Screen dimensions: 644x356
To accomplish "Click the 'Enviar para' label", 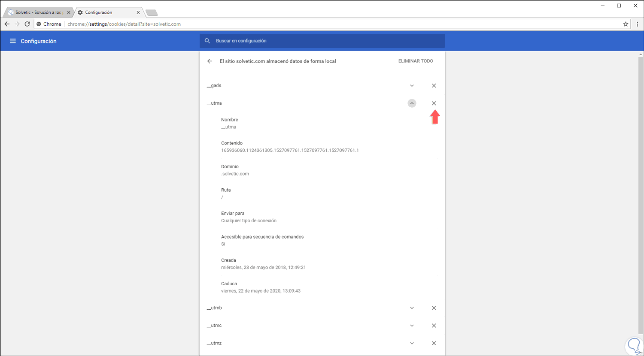I will [x=233, y=213].
